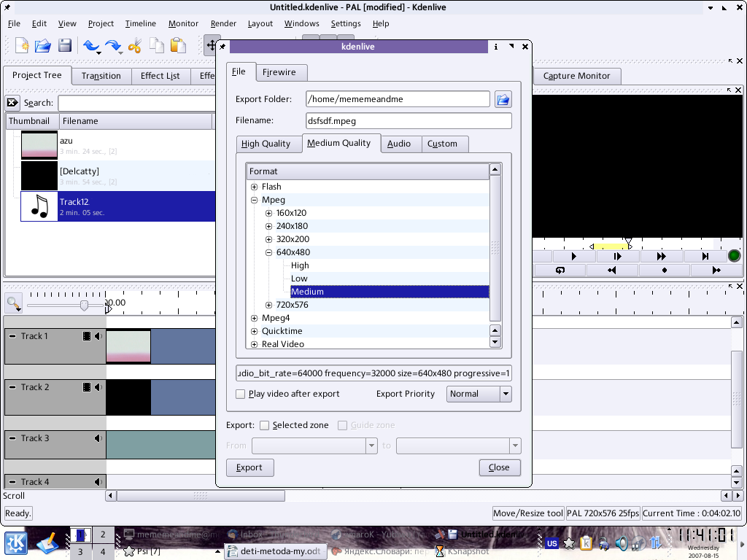Click the Save project floppy icon
Viewport: 747px width, 560px height.
coord(65,46)
